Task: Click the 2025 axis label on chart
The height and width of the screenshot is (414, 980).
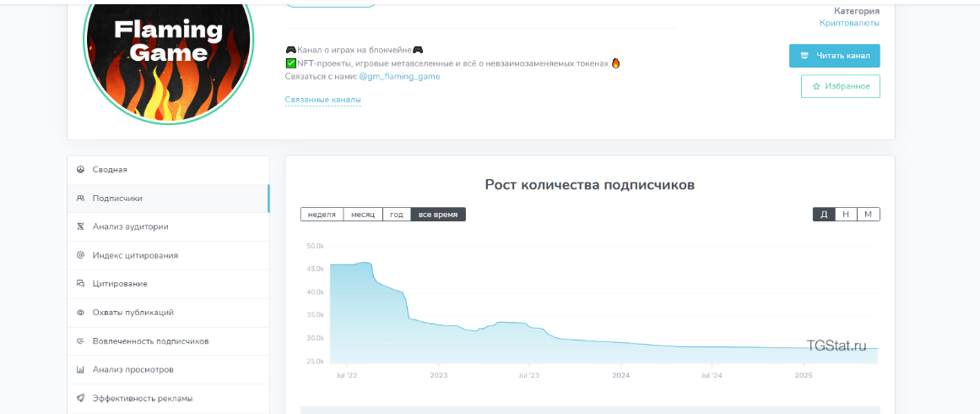Action: (803, 375)
